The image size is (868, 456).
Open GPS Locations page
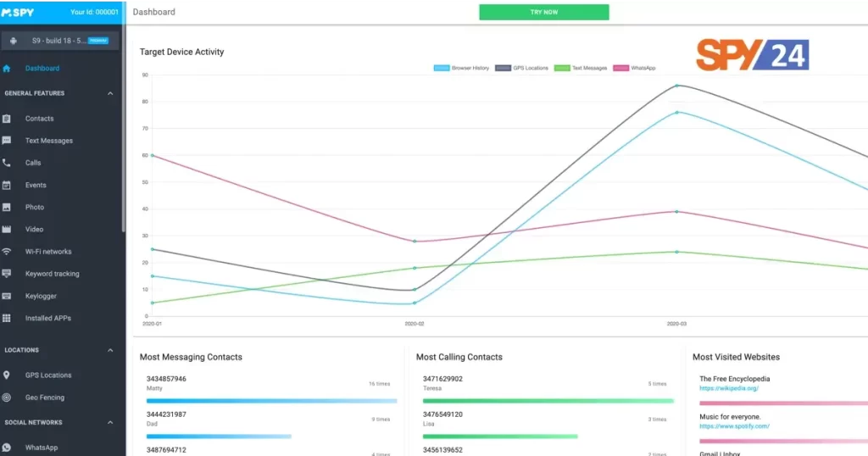click(x=48, y=375)
